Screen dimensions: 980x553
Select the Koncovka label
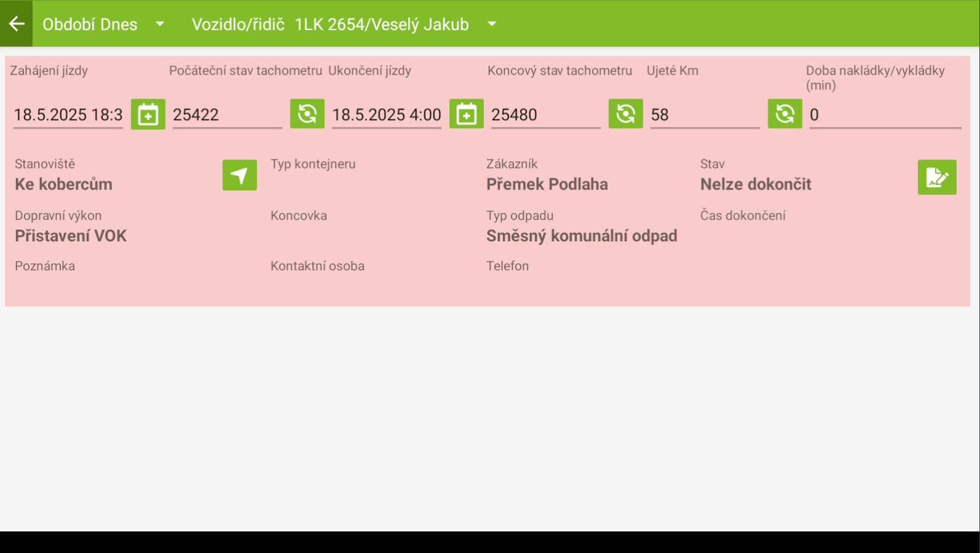(299, 216)
